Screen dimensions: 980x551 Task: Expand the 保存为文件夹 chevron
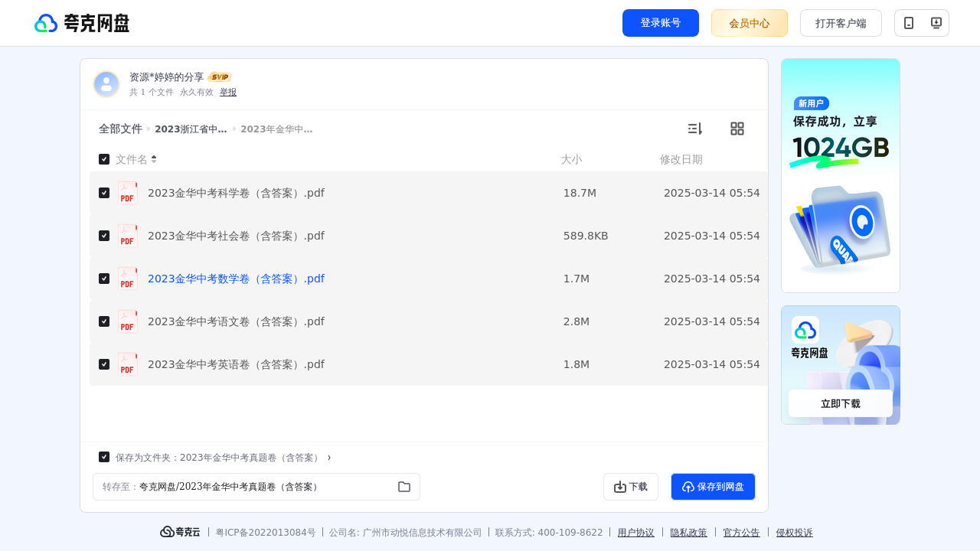(329, 458)
